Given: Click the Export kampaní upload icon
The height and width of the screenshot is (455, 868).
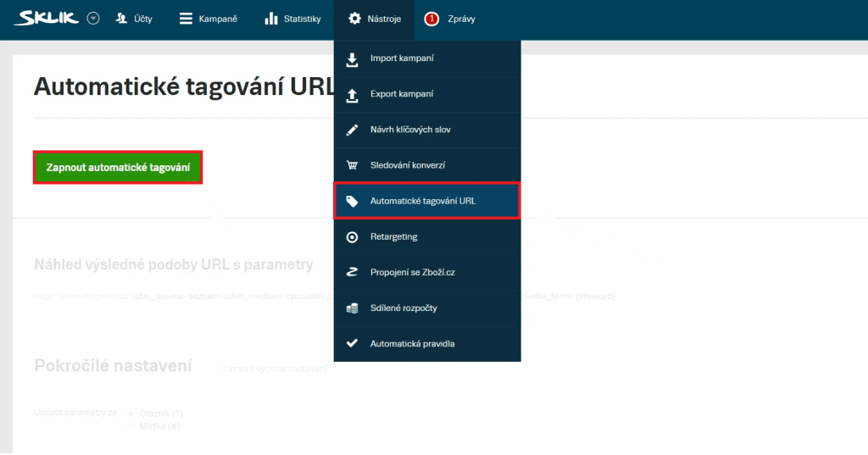Looking at the screenshot, I should pyautogui.click(x=353, y=95).
